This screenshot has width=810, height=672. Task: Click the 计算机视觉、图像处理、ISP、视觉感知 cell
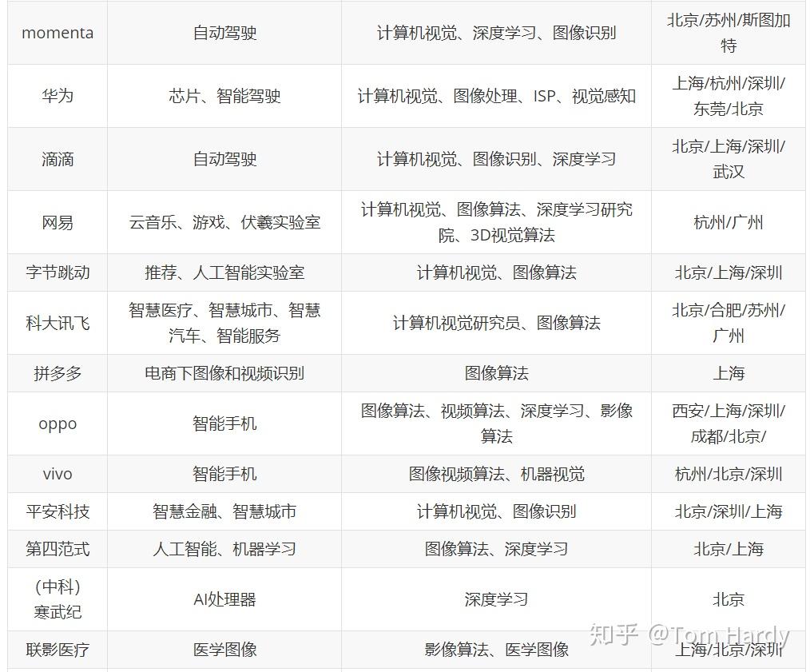pos(496,96)
